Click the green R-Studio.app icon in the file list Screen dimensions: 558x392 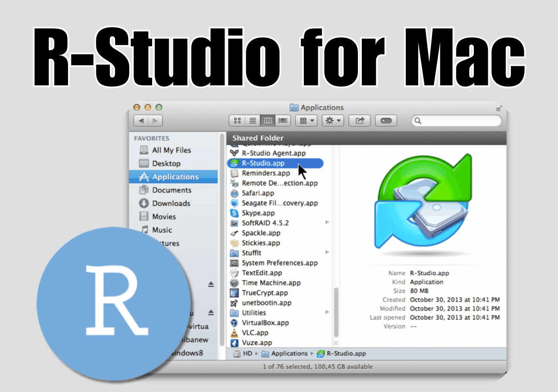[x=235, y=163]
